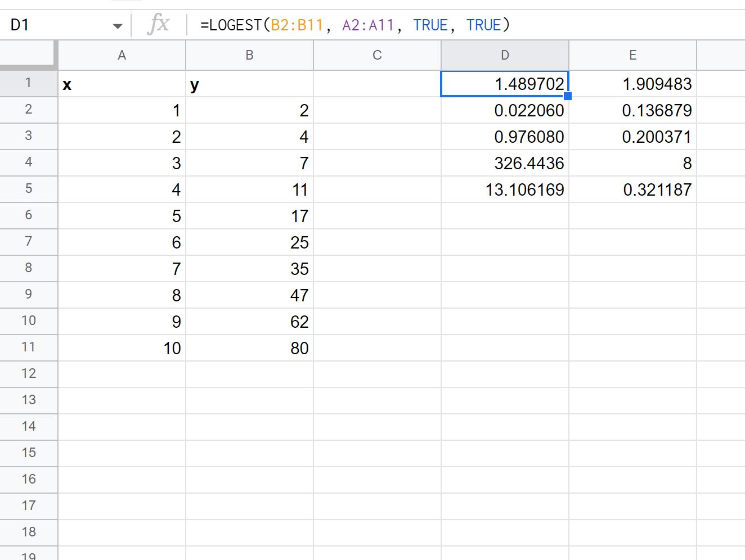Select the cell with value 326.4436
This screenshot has width=745, height=560.
pos(504,162)
